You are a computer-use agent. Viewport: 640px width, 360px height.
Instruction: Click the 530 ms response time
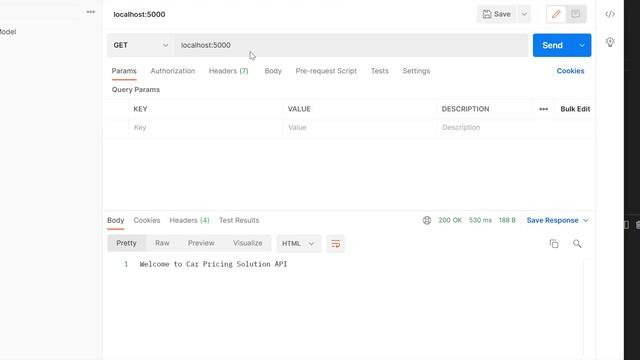click(480, 220)
